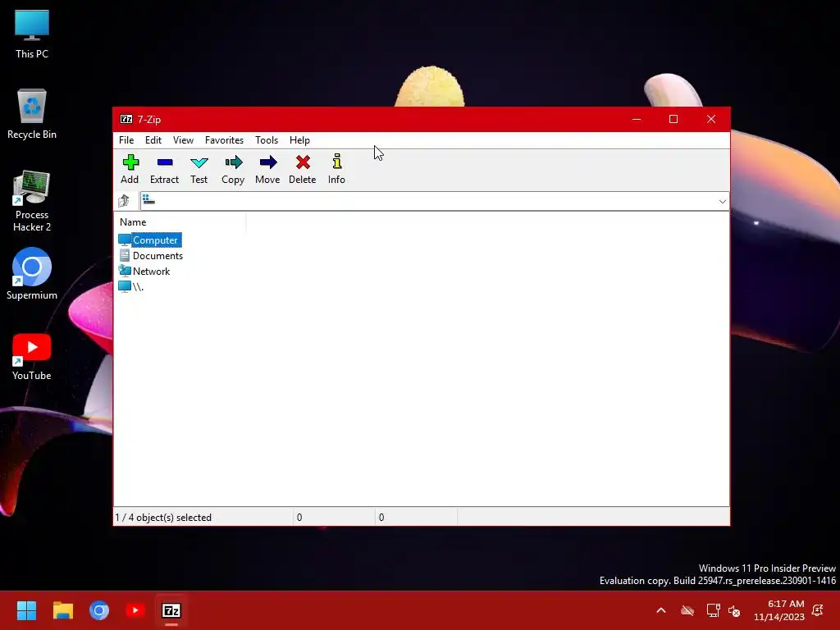The width and height of the screenshot is (840, 630).
Task: Expand the address bar dropdown
Action: (722, 202)
